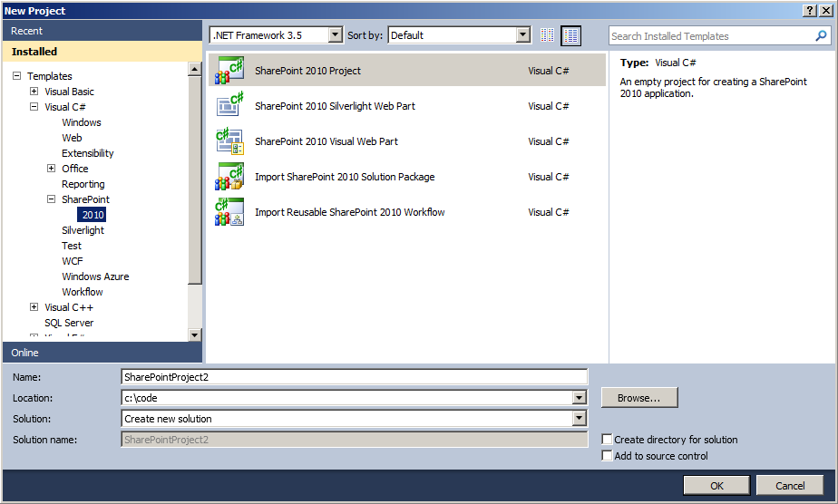Open the Location dropdown arrow

pyautogui.click(x=579, y=398)
